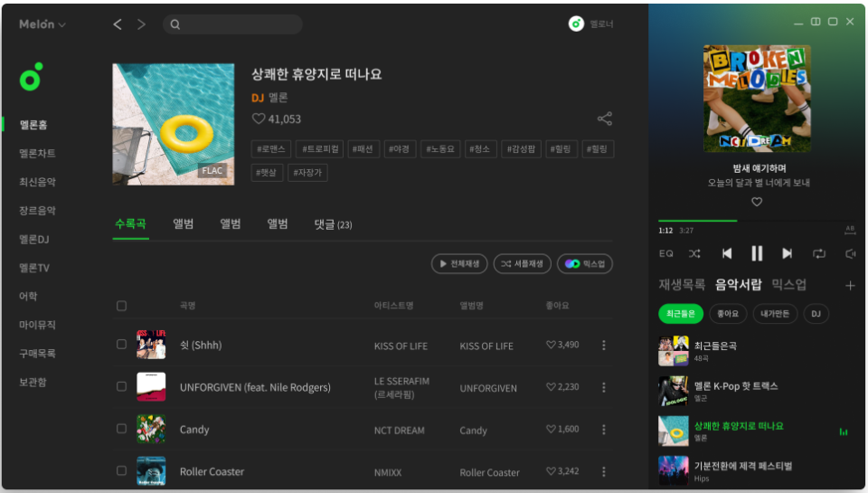
Task: Open more options for Candy row
Action: point(603,430)
